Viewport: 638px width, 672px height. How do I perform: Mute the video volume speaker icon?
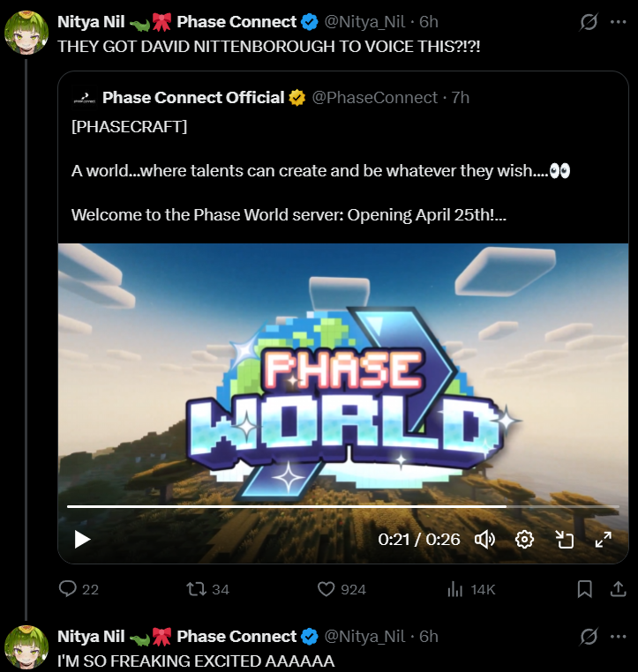pyautogui.click(x=485, y=540)
